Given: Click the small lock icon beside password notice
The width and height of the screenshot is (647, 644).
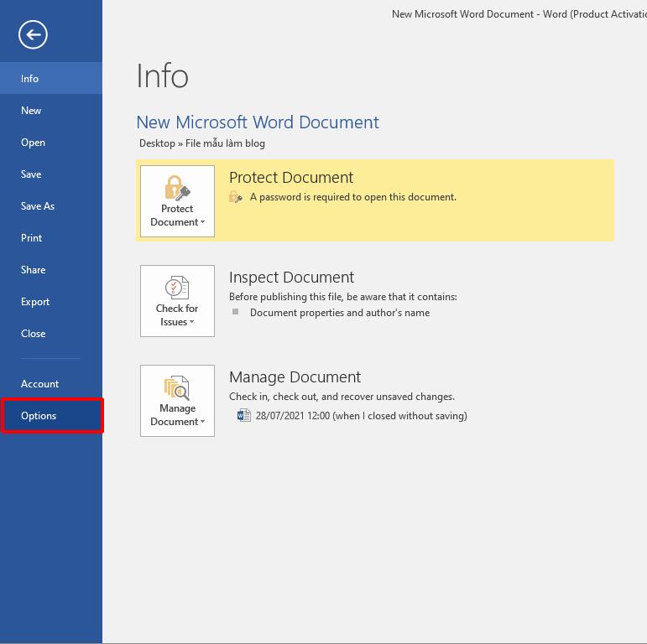Looking at the screenshot, I should 236,197.
